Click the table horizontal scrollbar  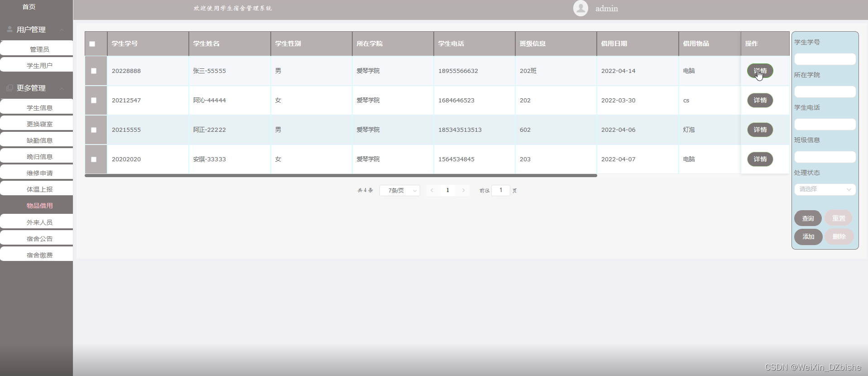[341, 175]
